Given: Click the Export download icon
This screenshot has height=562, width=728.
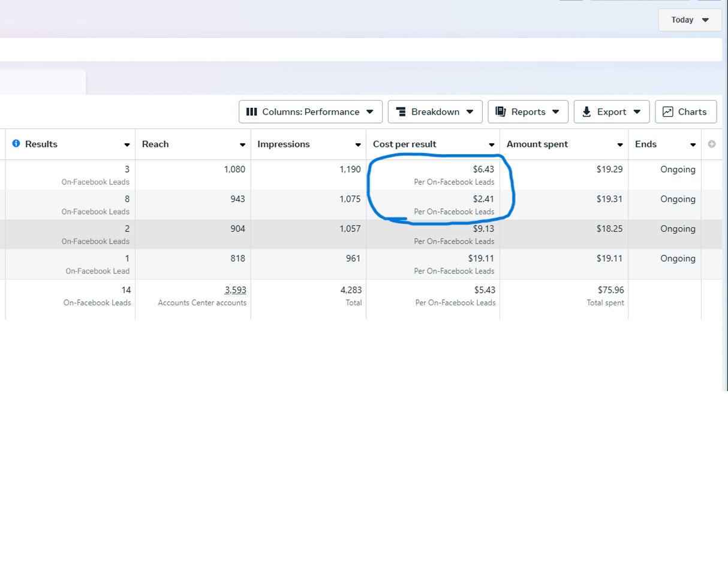Looking at the screenshot, I should coord(586,112).
